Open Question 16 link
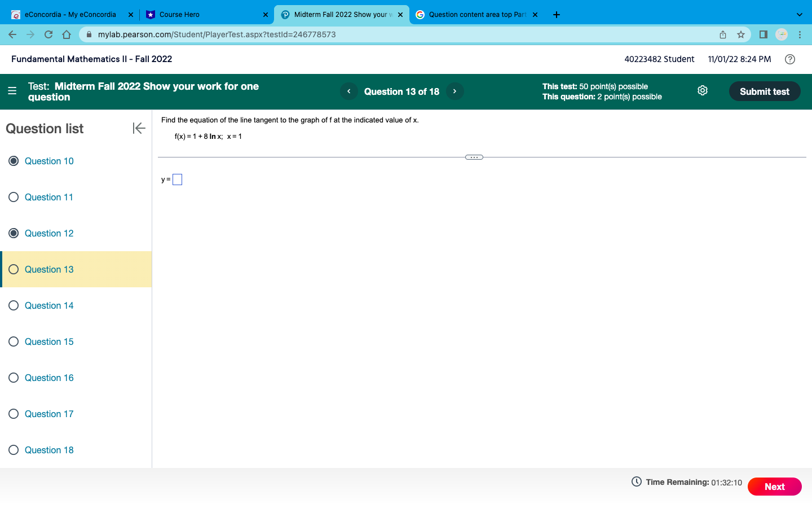The width and height of the screenshot is (812, 508). pyautogui.click(x=49, y=378)
